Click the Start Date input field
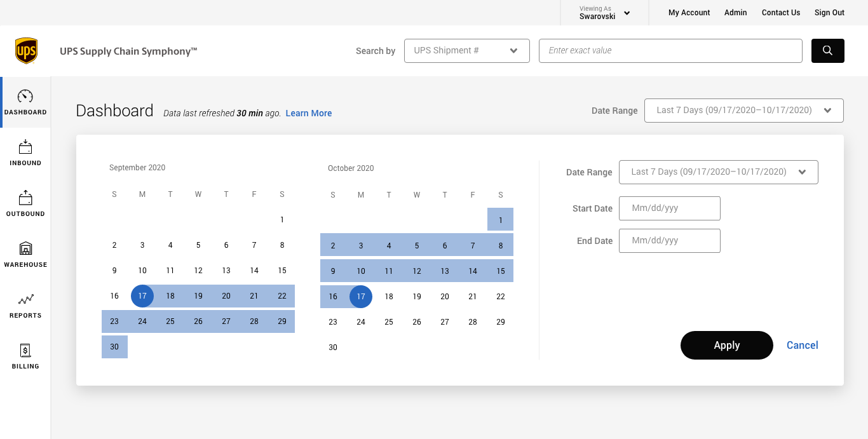The width and height of the screenshot is (868, 439). click(x=670, y=208)
